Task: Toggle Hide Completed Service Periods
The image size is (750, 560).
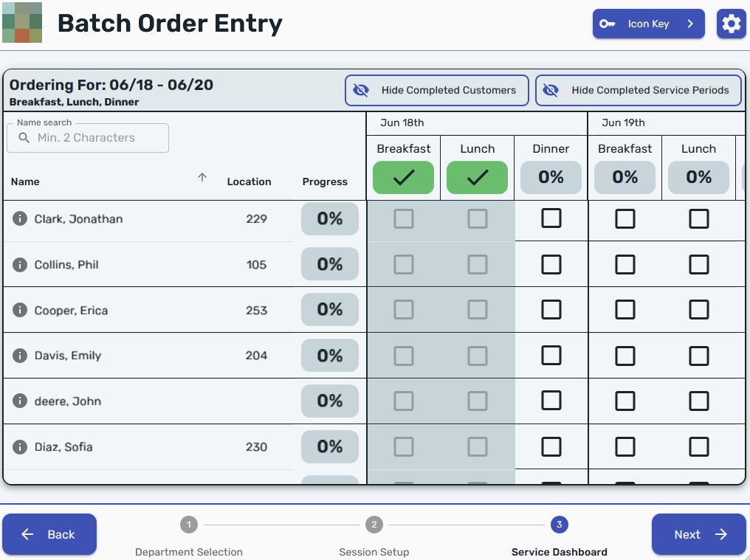Action: (638, 90)
